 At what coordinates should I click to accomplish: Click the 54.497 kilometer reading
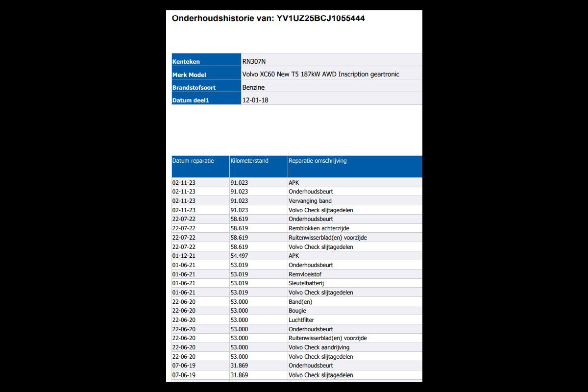[x=239, y=256]
